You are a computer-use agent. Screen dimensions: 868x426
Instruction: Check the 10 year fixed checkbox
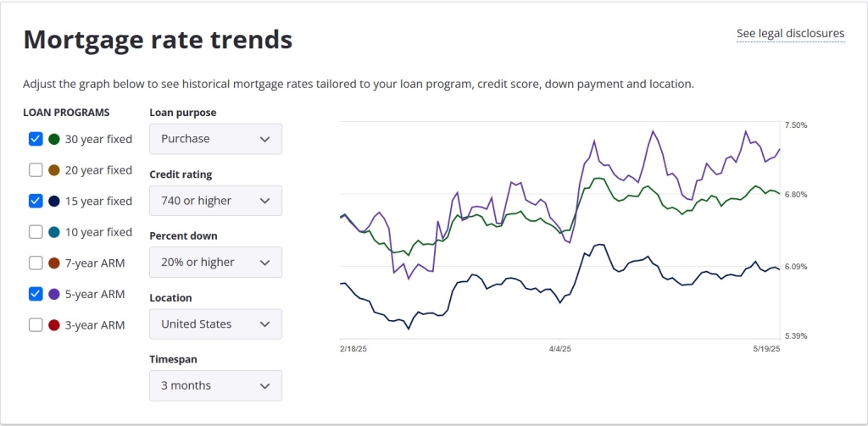pyautogui.click(x=36, y=232)
